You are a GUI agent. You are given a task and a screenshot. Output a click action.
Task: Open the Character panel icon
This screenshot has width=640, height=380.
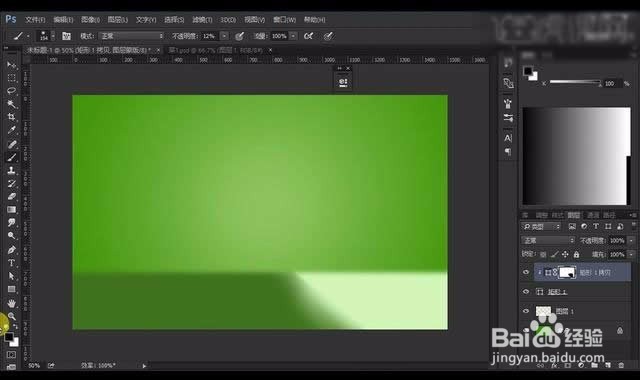pos(508,138)
